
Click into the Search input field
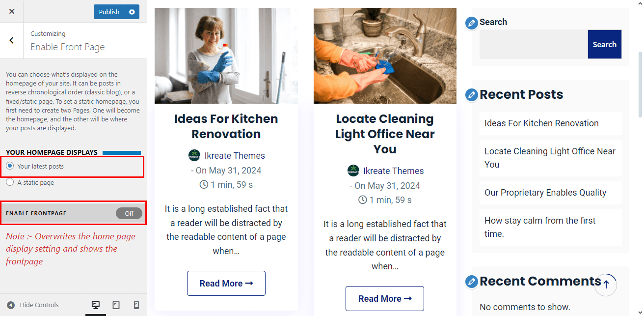(533, 44)
